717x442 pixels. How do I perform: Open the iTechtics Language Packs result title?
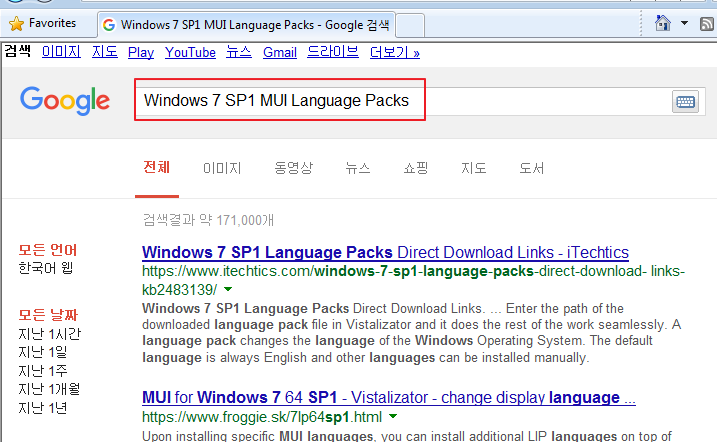tap(385, 252)
